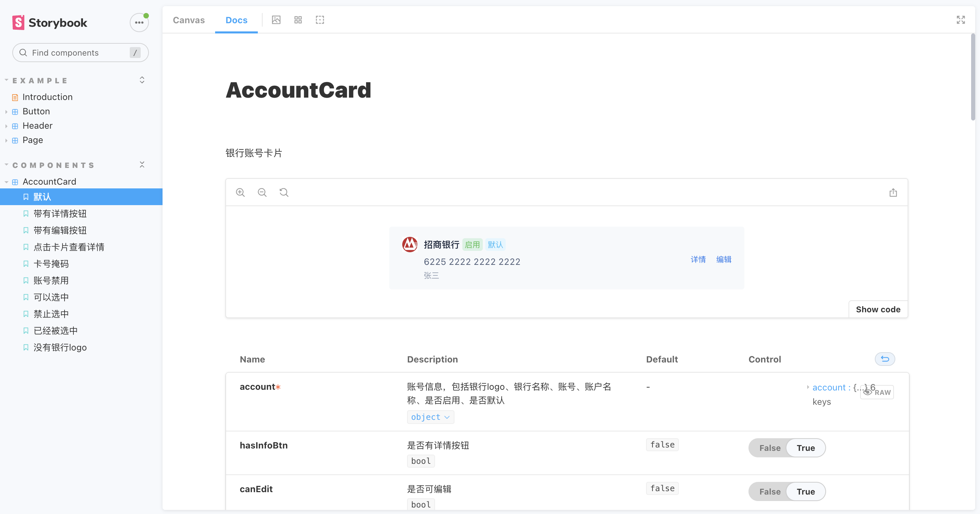
Task: Select the 账号禁用 story
Action: (51, 281)
